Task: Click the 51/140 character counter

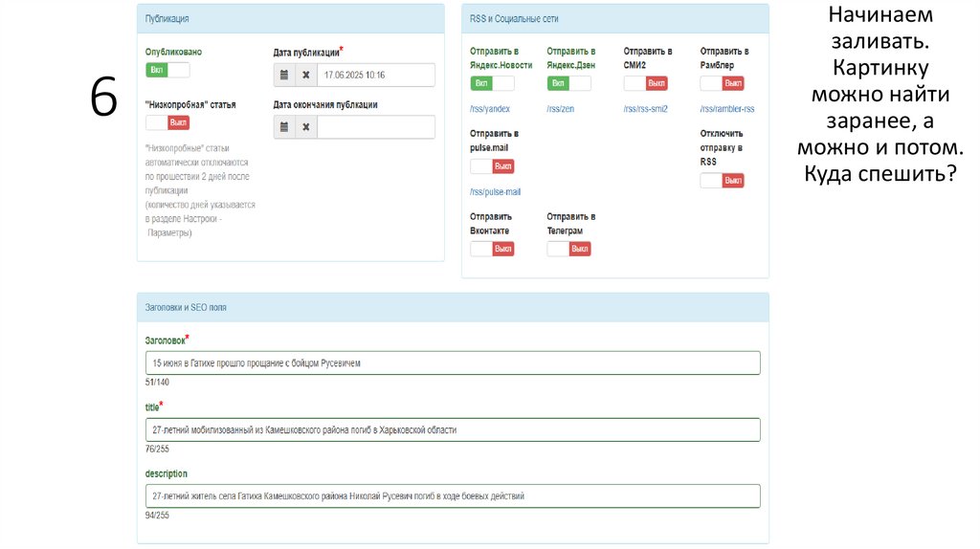Action: pos(157,383)
